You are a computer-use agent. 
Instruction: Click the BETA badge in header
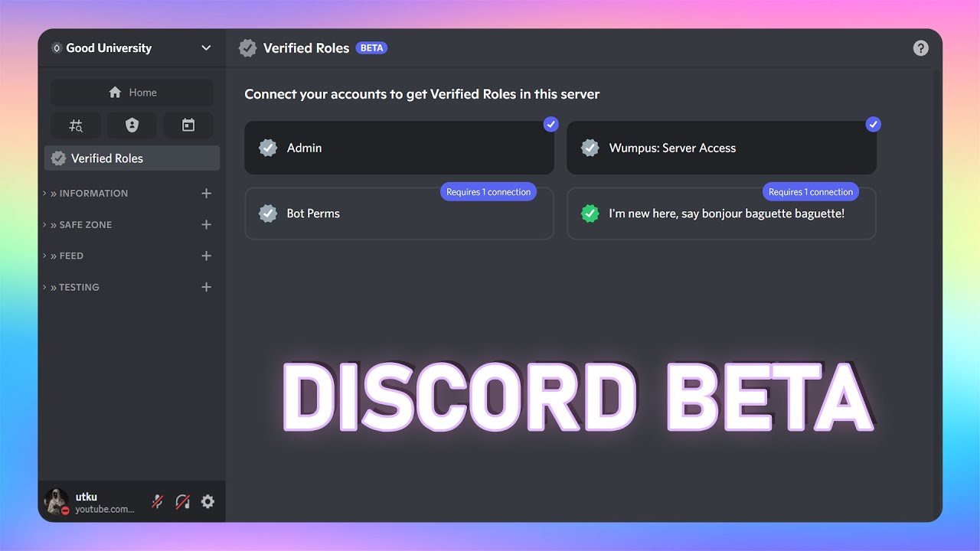[371, 48]
